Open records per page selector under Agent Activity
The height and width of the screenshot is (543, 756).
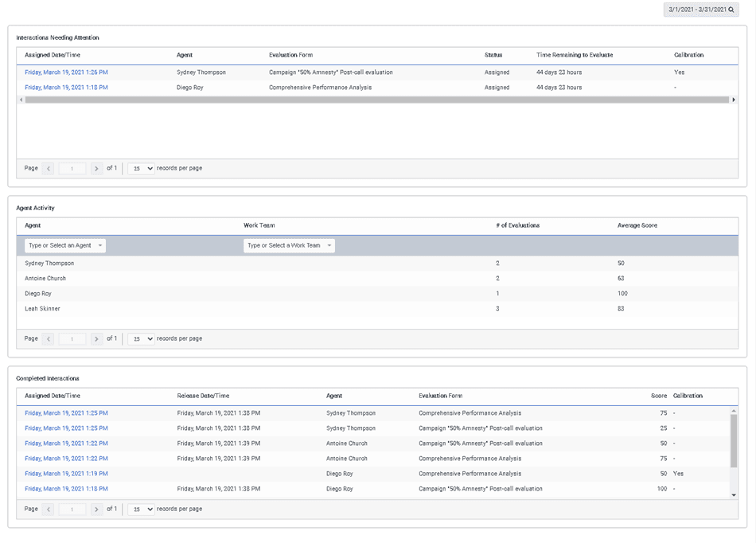(140, 338)
